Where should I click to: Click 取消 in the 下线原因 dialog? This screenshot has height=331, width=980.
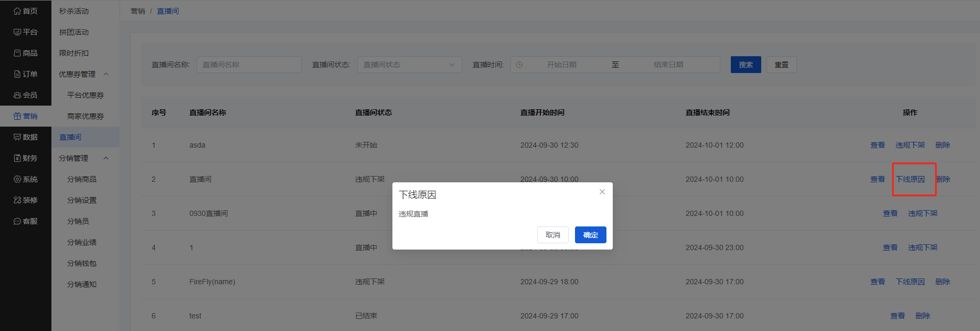click(x=553, y=235)
